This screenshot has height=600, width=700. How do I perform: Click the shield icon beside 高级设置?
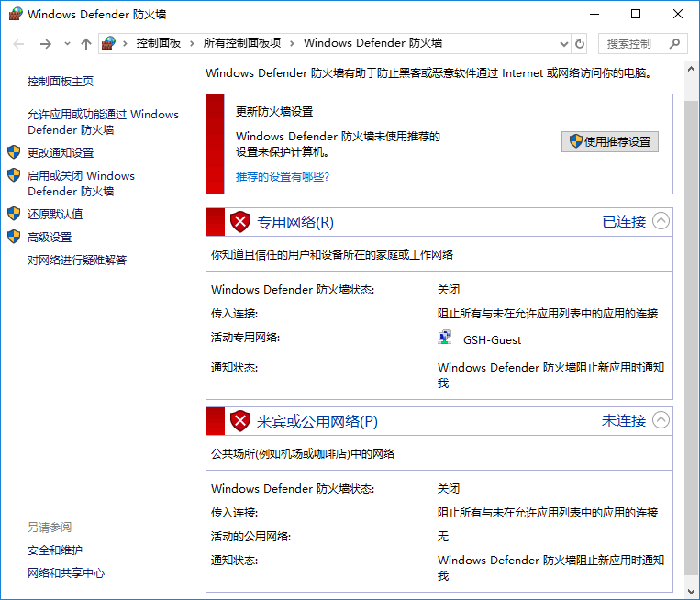coord(14,237)
